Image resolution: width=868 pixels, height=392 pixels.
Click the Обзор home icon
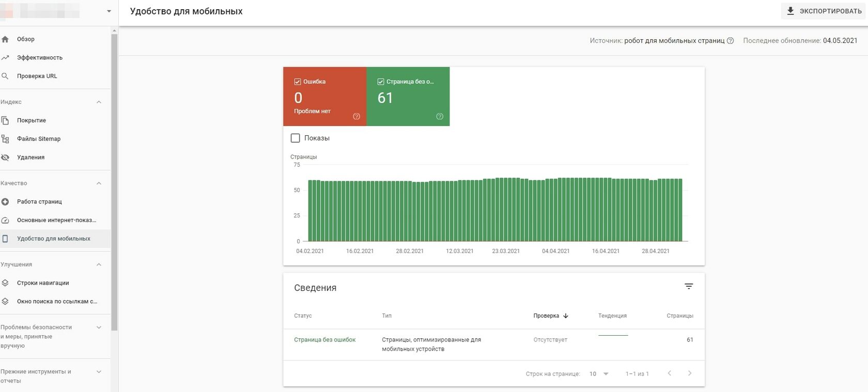click(x=5, y=39)
